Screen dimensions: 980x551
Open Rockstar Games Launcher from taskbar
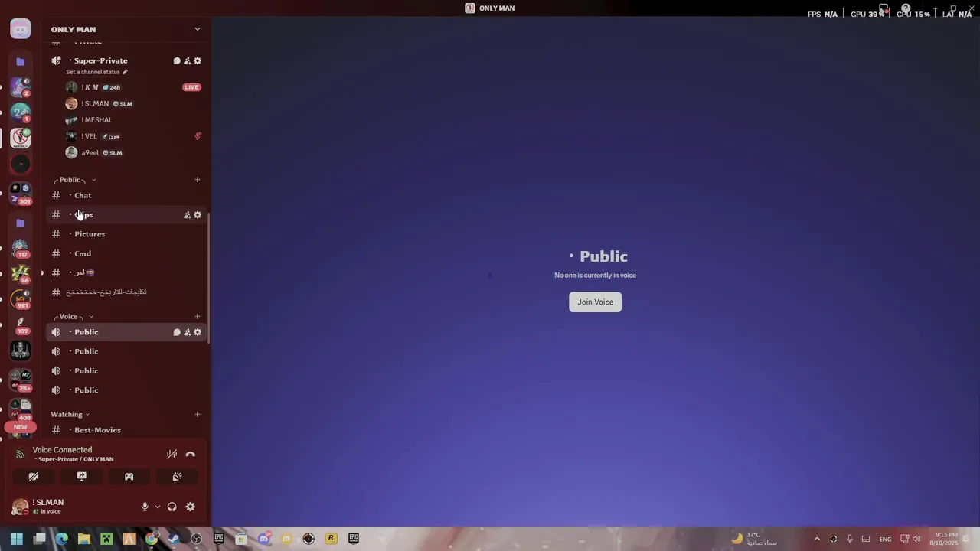point(331,539)
